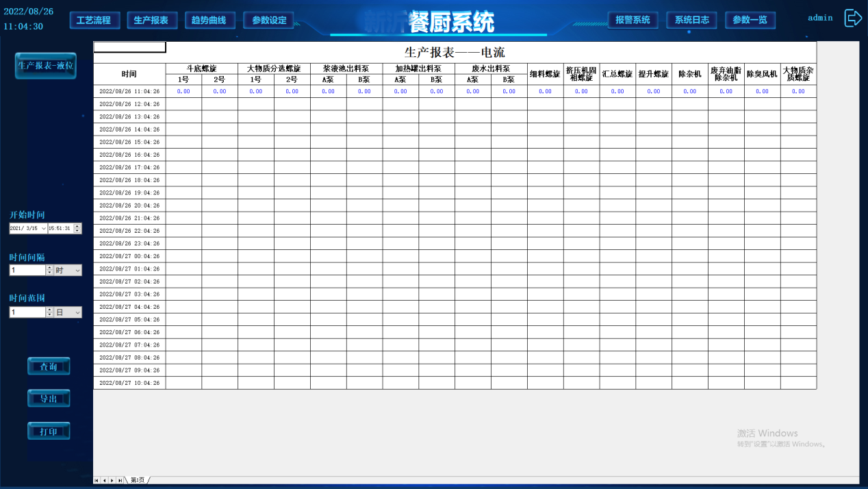The width and height of the screenshot is (868, 489).
Task: Open 参数设定 from the top bar
Action: pos(269,21)
